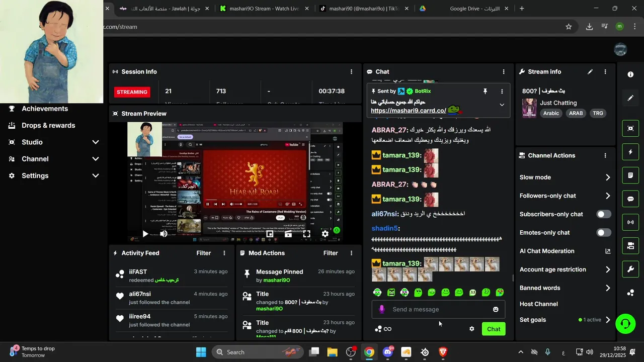This screenshot has width=644, height=362.
Task: Toggle channel actions camera sidebar icon
Action: coord(630,246)
